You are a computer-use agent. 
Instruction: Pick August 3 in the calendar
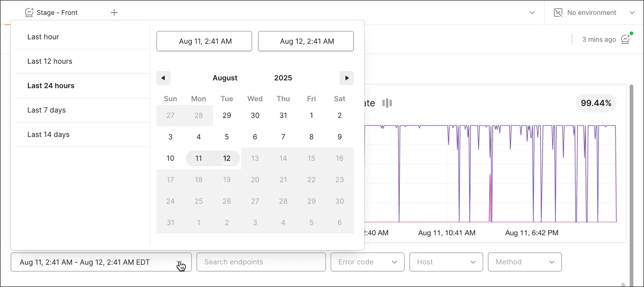pyautogui.click(x=170, y=137)
